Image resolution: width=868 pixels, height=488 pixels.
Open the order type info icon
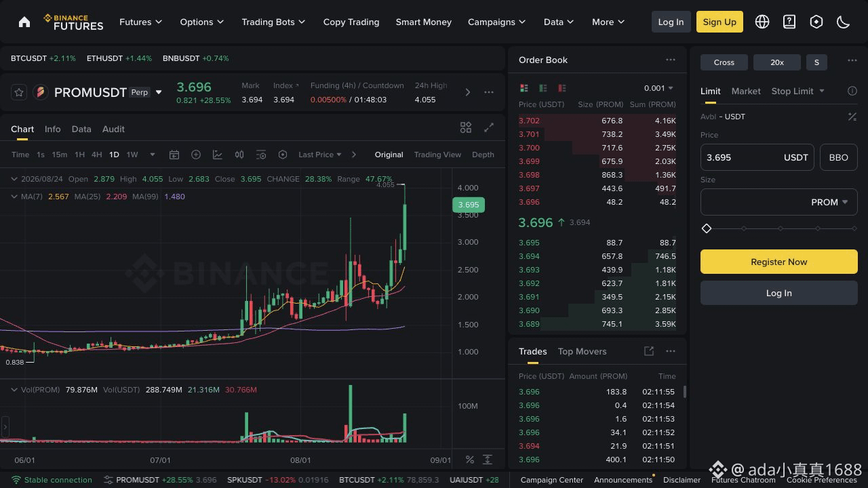852,91
